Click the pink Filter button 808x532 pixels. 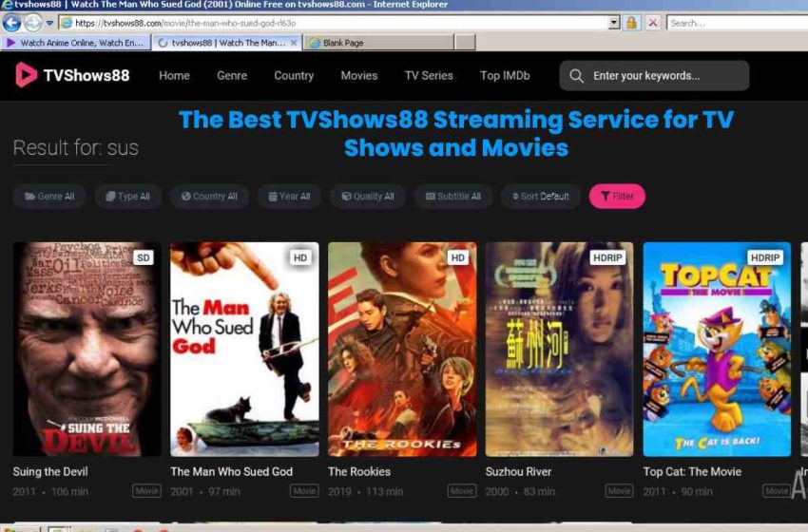[x=617, y=197]
